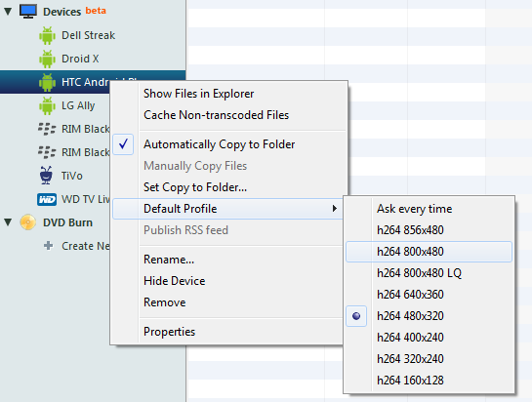Open Properties from the context menu
The height and width of the screenshot is (402, 532).
pos(169,332)
